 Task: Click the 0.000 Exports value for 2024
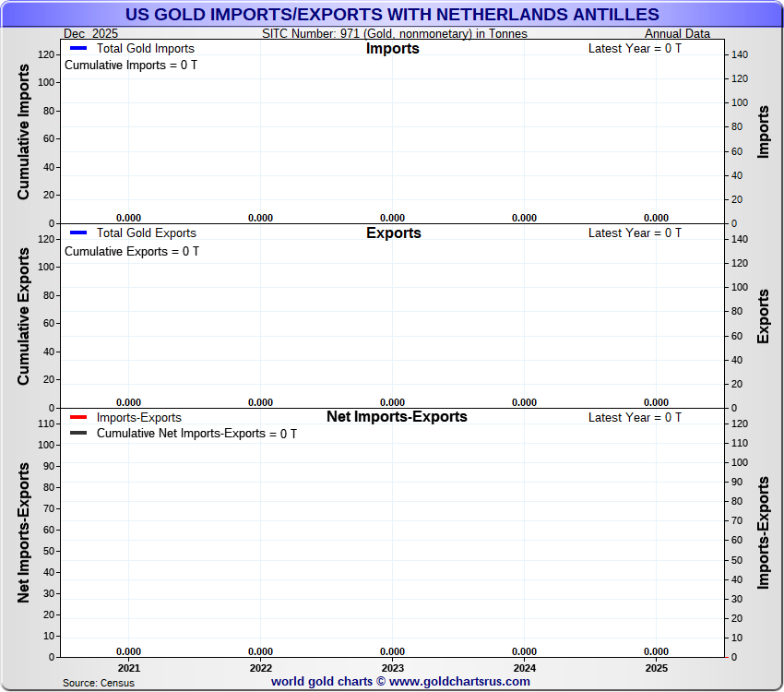[525, 402]
